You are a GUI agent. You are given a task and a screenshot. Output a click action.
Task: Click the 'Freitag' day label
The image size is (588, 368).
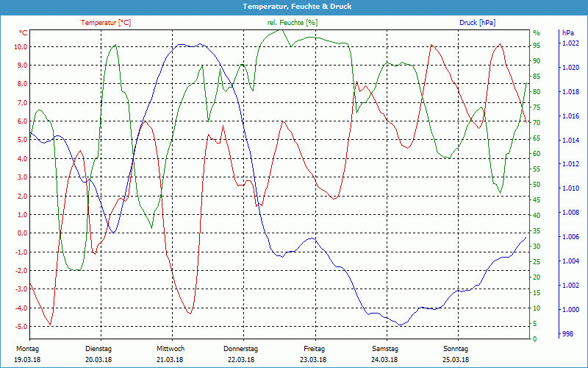(315, 349)
